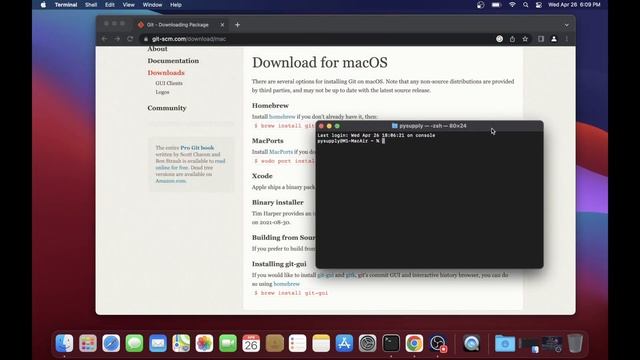Image resolution: width=640 pixels, height=360 pixels.
Task: Click the homebrew link under Homebrew heading
Action: 282,117
